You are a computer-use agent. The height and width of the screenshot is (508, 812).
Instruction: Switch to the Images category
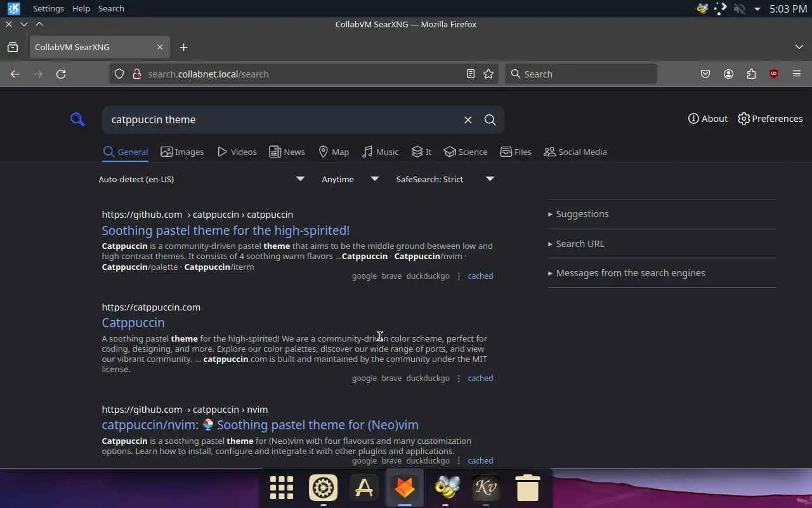182,152
